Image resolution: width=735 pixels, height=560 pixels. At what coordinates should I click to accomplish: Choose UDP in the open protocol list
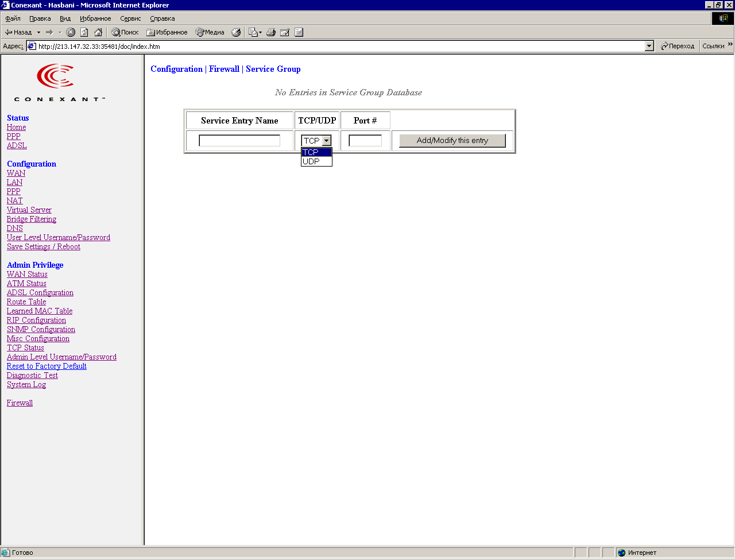coord(316,161)
